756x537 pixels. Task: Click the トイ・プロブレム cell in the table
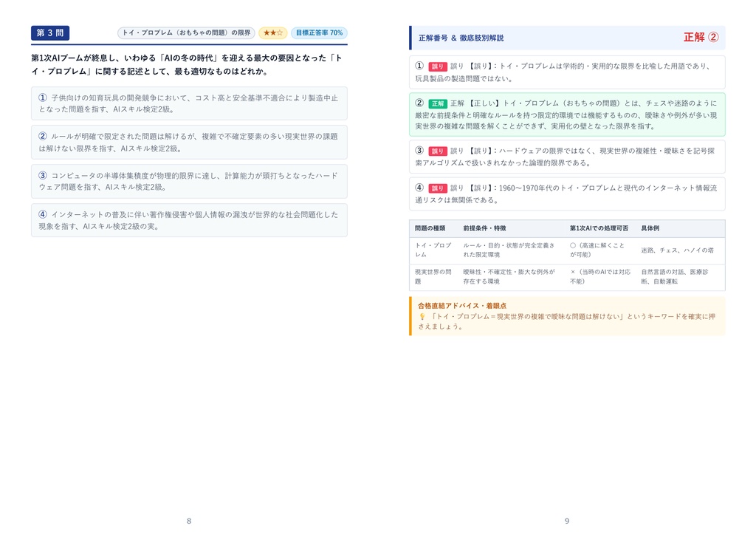433,250
